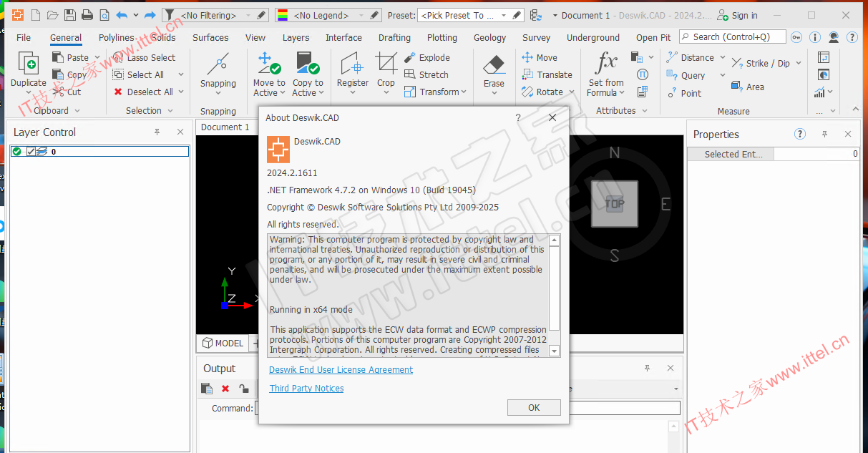Image resolution: width=868 pixels, height=453 pixels.
Task: Expand the Rotate dropdown arrow
Action: point(572,92)
